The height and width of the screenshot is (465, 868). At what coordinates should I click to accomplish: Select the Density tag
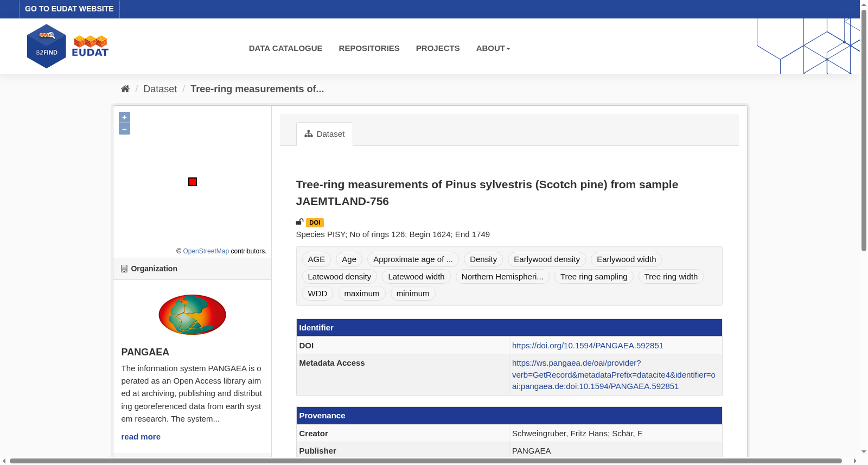[x=483, y=259]
